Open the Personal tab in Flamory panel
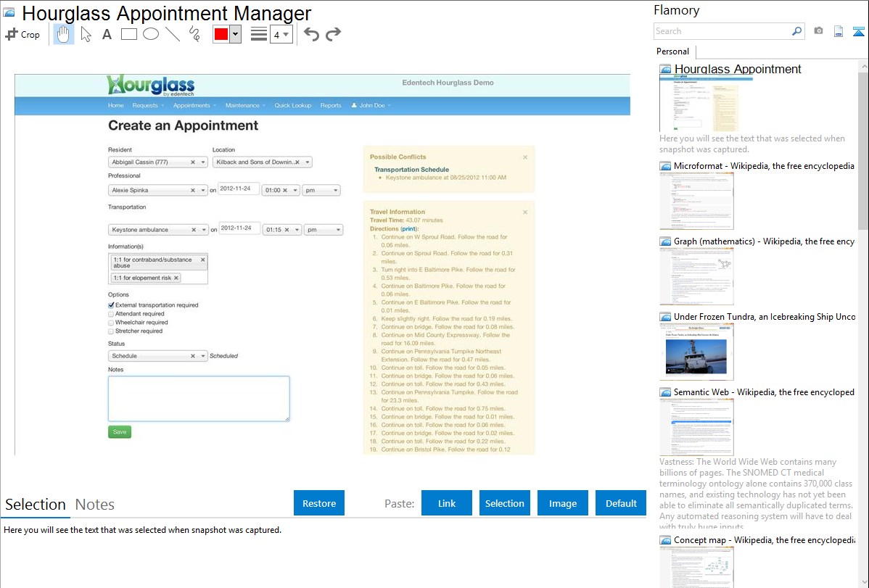The image size is (869, 588). tap(672, 51)
